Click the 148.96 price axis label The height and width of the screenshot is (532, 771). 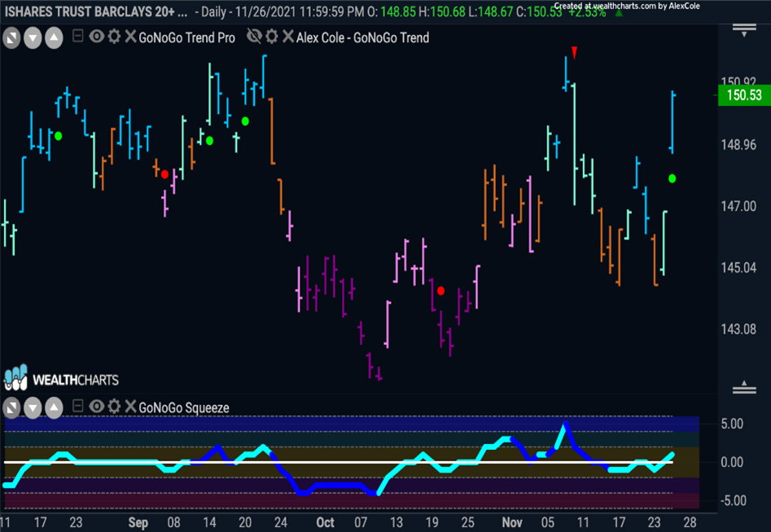click(738, 145)
